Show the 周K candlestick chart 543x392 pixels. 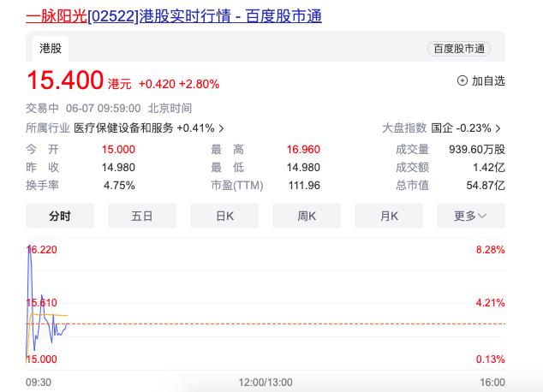coord(307,216)
